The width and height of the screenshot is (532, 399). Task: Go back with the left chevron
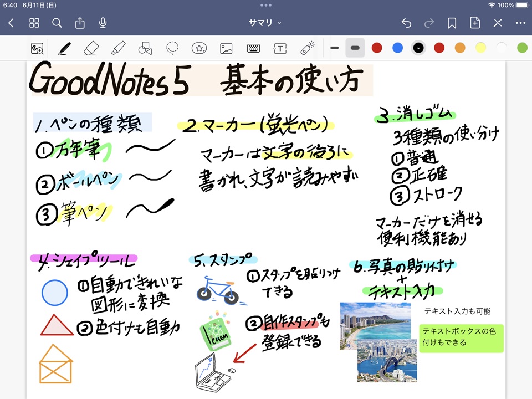click(11, 23)
